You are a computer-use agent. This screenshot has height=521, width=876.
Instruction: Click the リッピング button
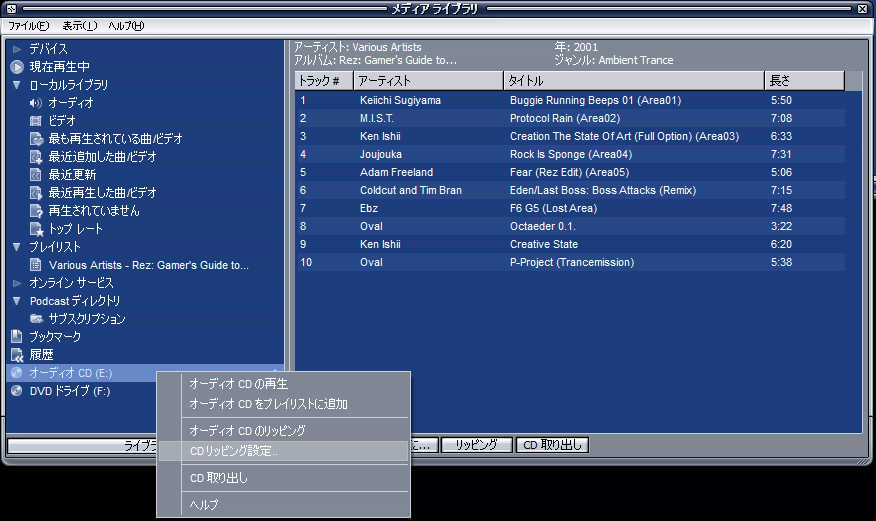point(477,445)
